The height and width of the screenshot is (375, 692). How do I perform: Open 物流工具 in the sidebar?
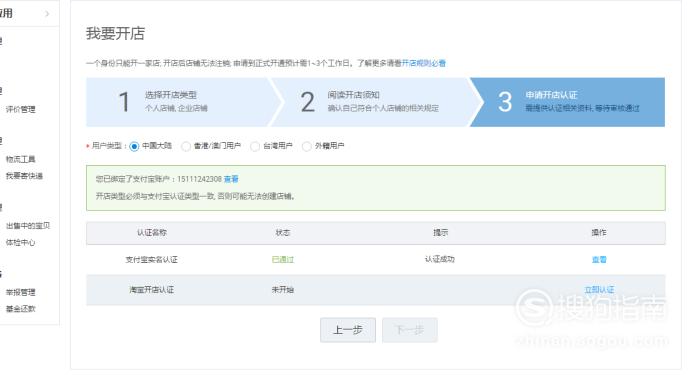tap(20, 159)
